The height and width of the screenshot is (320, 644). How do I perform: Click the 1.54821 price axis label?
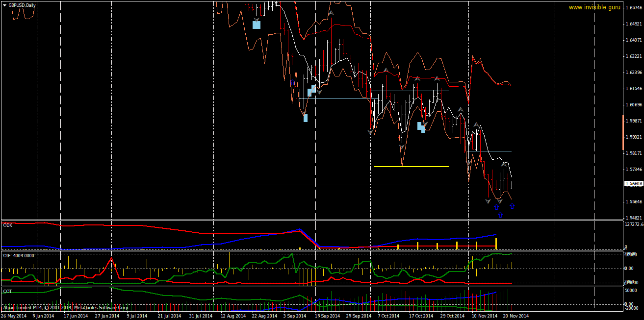(635, 218)
